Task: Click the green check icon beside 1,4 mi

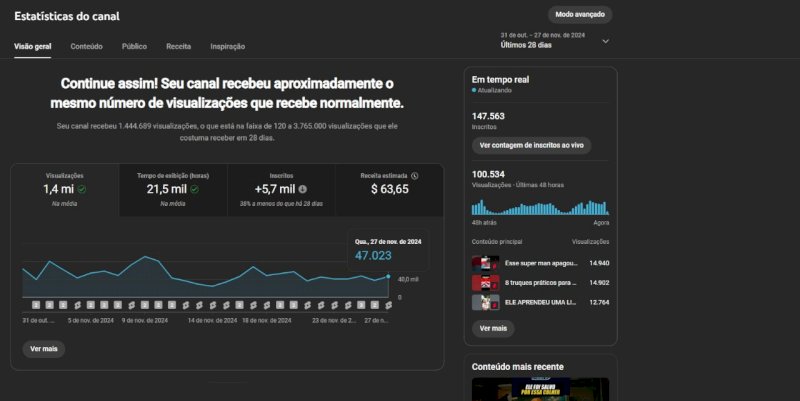Action: 82,189
